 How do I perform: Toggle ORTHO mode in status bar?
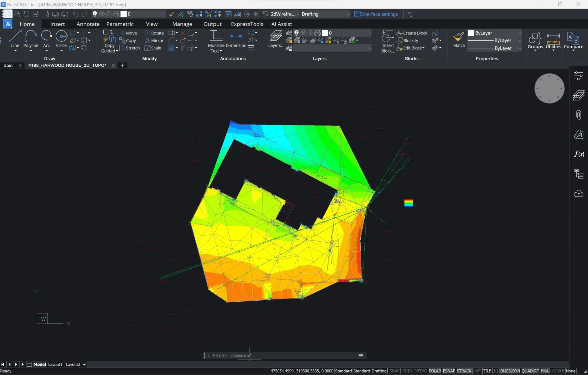tap(420, 371)
